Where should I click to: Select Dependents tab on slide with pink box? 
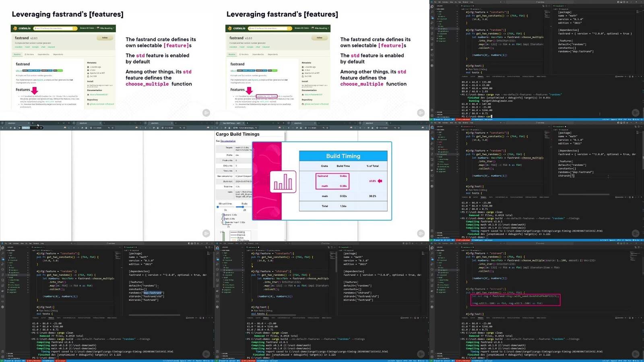[x=272, y=54]
